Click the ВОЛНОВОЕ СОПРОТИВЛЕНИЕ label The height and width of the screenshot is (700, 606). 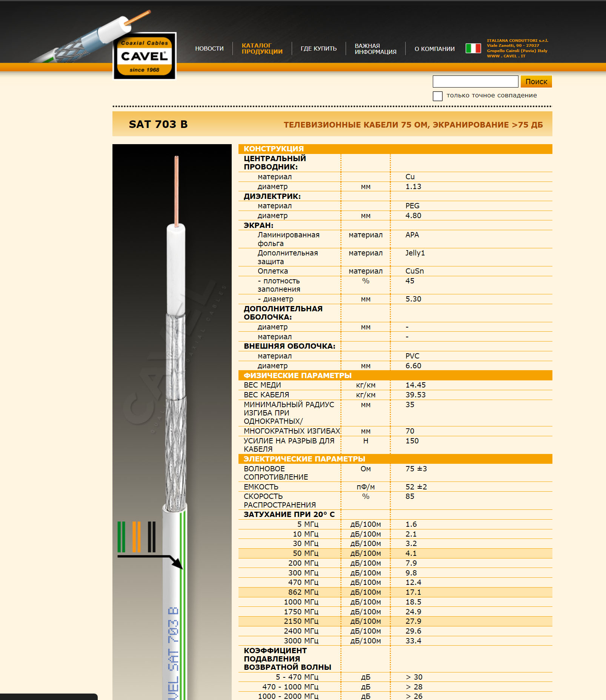[276, 473]
